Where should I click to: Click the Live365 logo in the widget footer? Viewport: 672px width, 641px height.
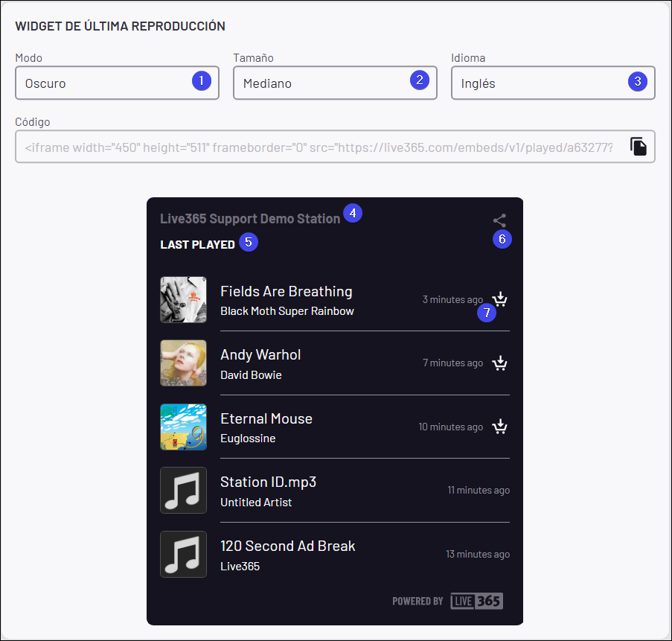tap(476, 601)
